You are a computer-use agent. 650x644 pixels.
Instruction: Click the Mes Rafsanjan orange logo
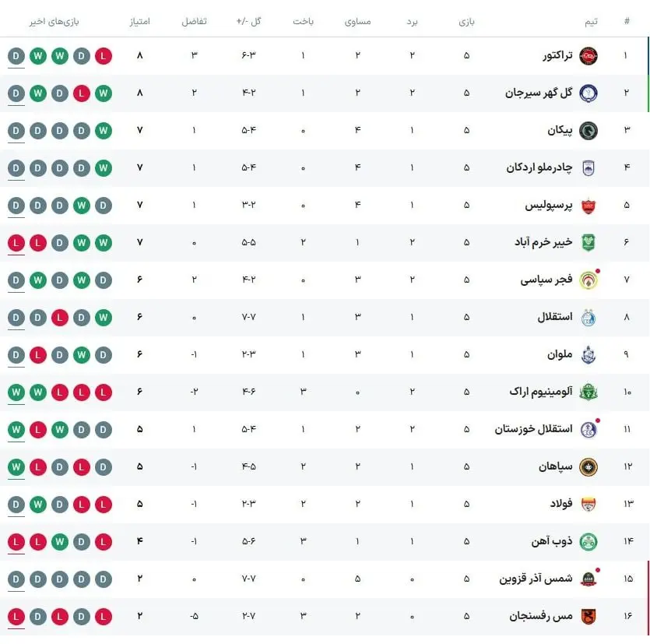[588, 617]
